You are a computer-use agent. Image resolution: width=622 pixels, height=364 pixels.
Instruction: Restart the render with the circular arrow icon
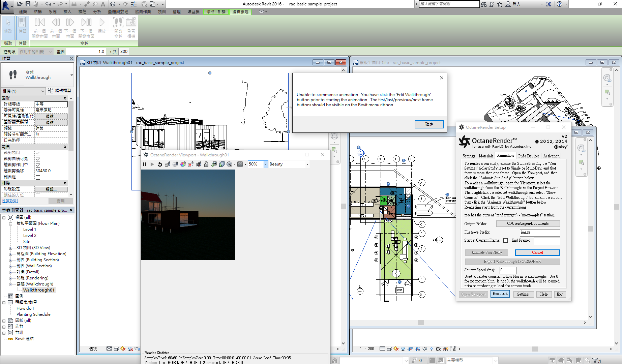coord(160,164)
